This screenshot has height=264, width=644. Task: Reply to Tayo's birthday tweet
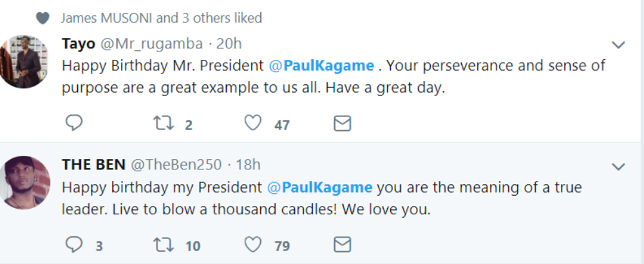(x=74, y=123)
